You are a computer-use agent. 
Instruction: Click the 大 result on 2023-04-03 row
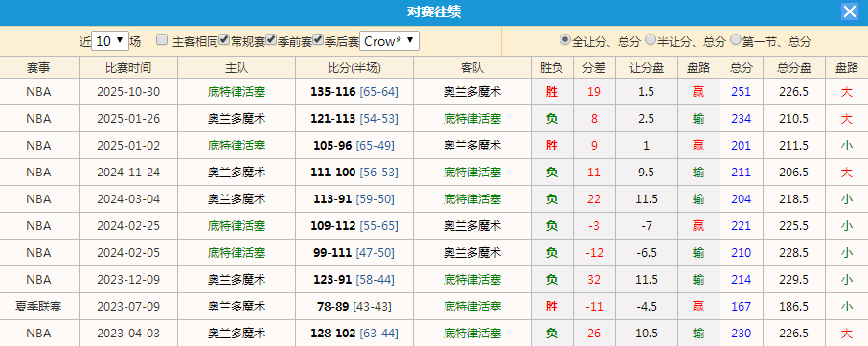(846, 334)
